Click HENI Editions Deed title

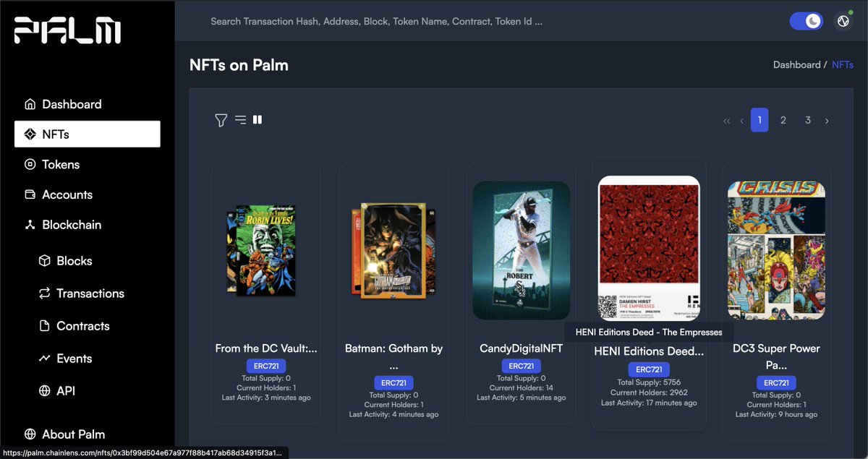tap(649, 351)
